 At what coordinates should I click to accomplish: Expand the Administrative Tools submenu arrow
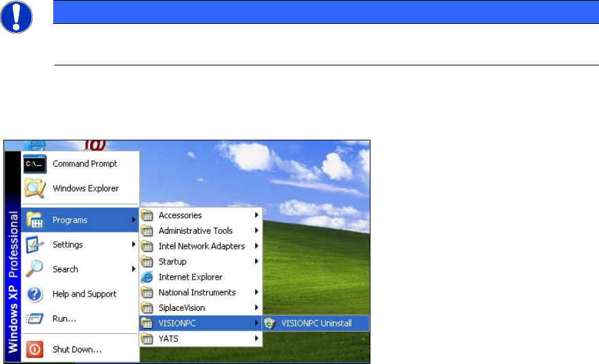point(257,230)
